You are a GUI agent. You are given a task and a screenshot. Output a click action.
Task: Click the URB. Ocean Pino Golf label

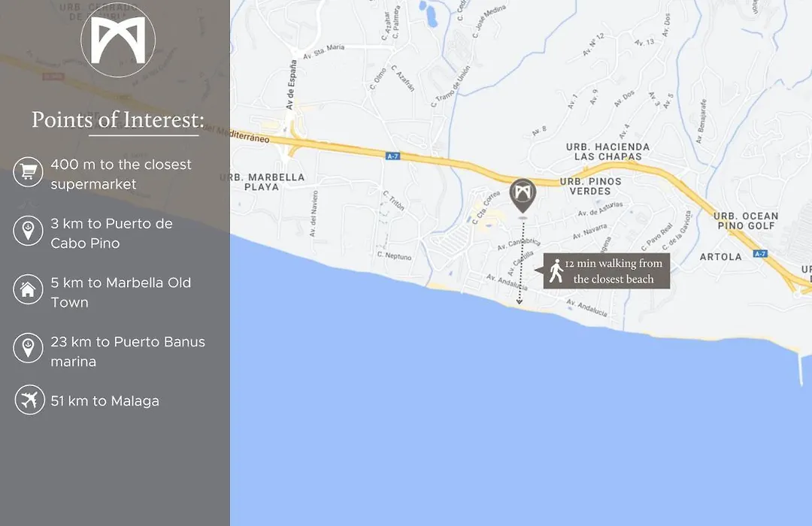[747, 221]
